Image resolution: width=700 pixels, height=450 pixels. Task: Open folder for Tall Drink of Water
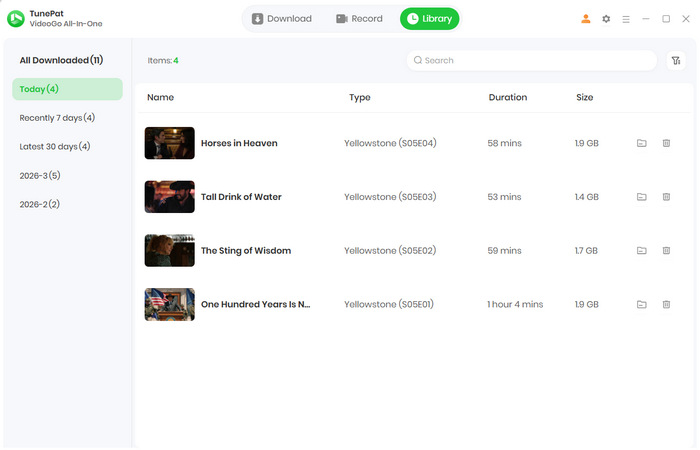coord(641,197)
